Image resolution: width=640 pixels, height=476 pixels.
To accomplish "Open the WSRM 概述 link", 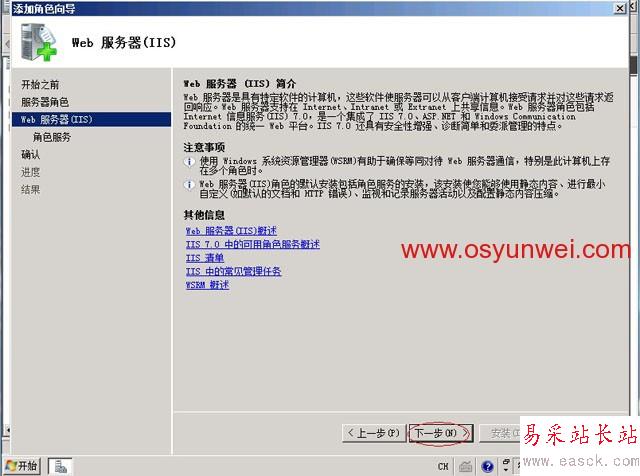I will pyautogui.click(x=207, y=285).
